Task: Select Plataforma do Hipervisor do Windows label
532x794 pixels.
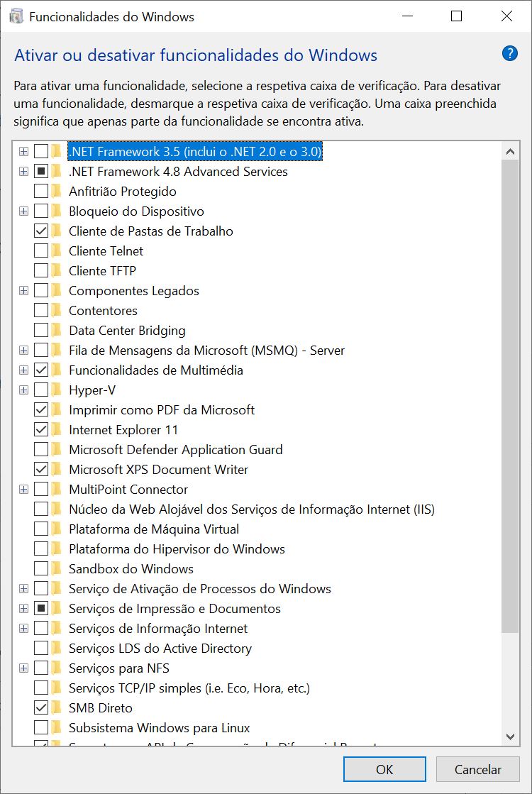Action: click(177, 549)
